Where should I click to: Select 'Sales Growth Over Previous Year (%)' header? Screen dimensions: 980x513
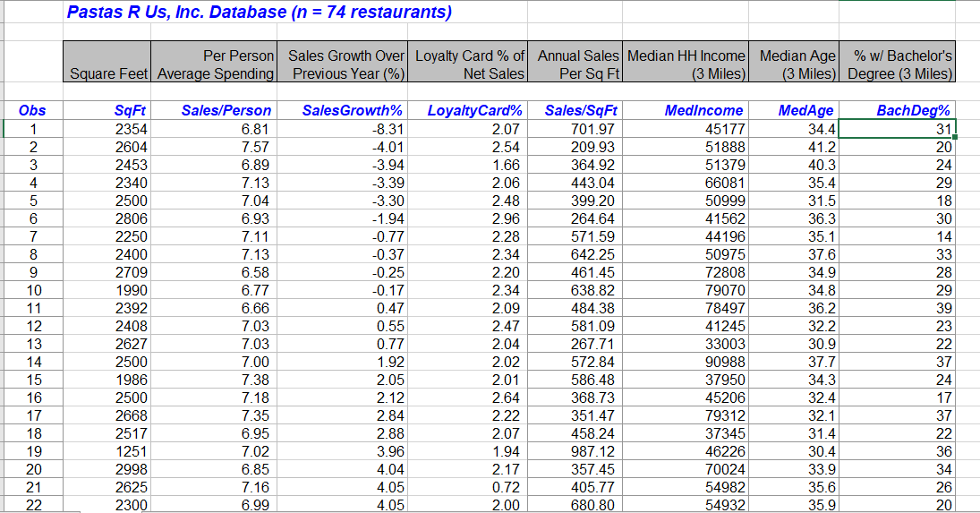[343, 62]
